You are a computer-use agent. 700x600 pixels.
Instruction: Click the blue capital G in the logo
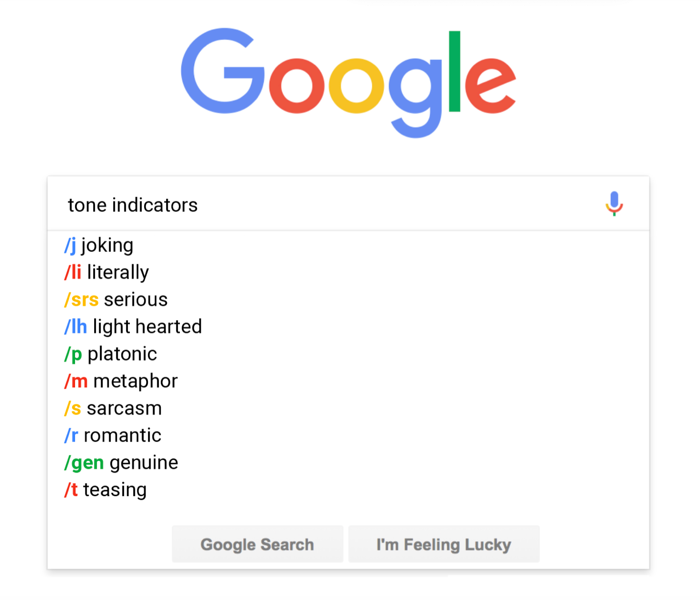tap(223, 72)
